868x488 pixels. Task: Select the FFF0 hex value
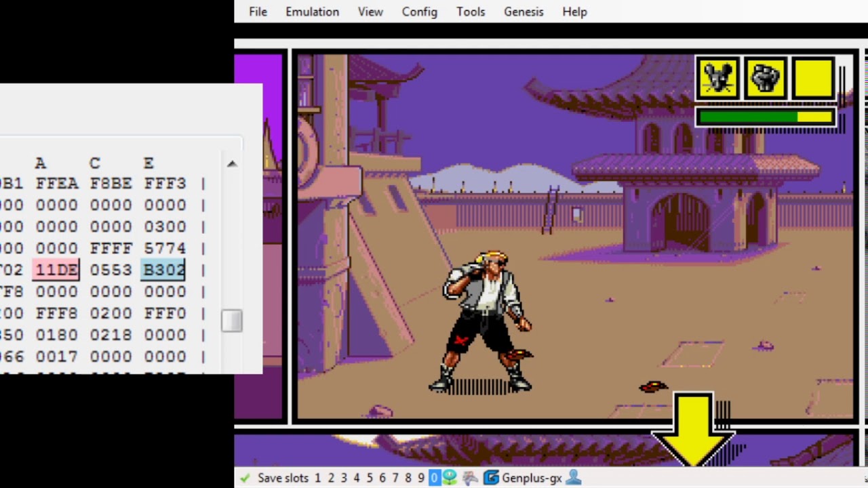(x=164, y=313)
